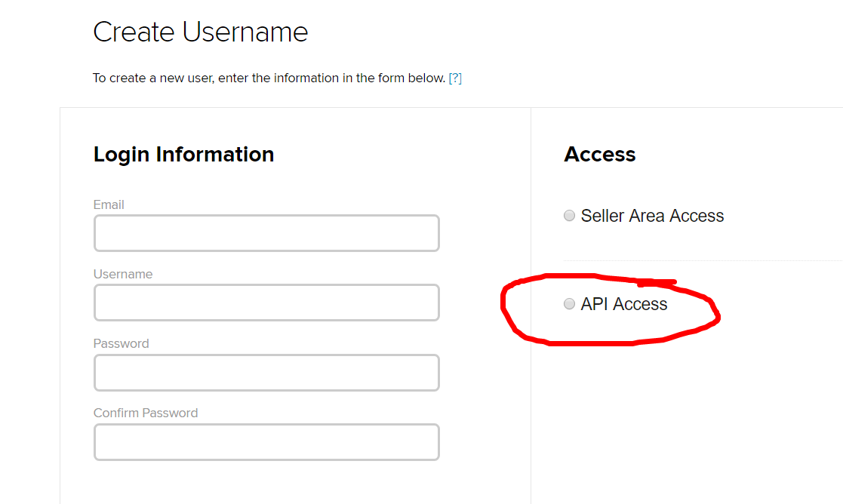The image size is (843, 504).
Task: Click the Username input field
Action: click(266, 303)
